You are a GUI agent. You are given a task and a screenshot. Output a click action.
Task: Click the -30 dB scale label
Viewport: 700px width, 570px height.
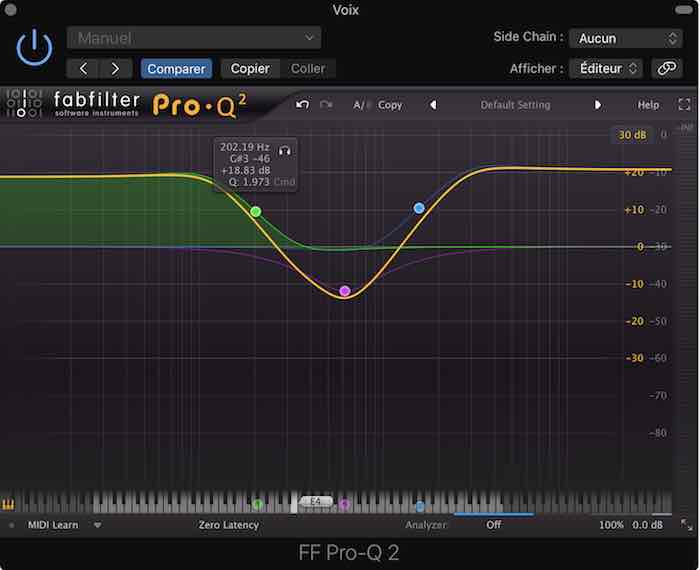point(634,358)
